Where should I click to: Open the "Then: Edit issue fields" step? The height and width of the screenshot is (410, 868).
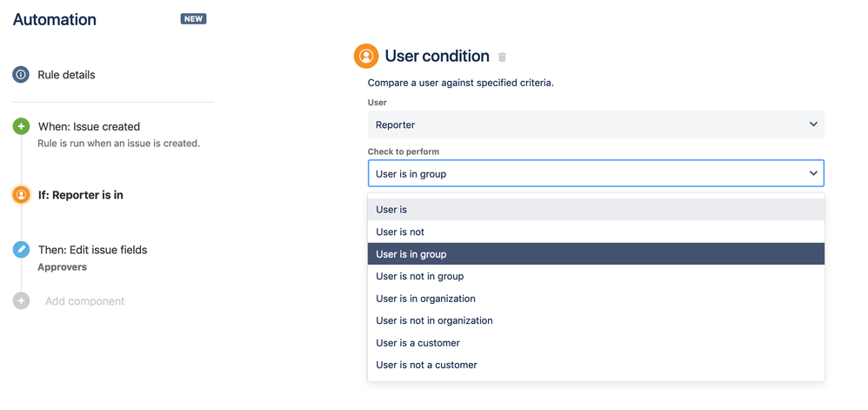pyautogui.click(x=92, y=250)
